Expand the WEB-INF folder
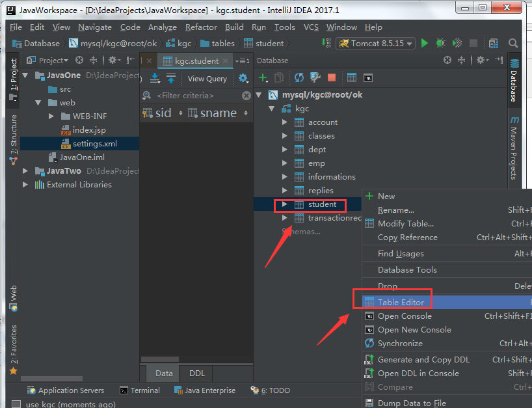532x408 pixels. point(51,116)
